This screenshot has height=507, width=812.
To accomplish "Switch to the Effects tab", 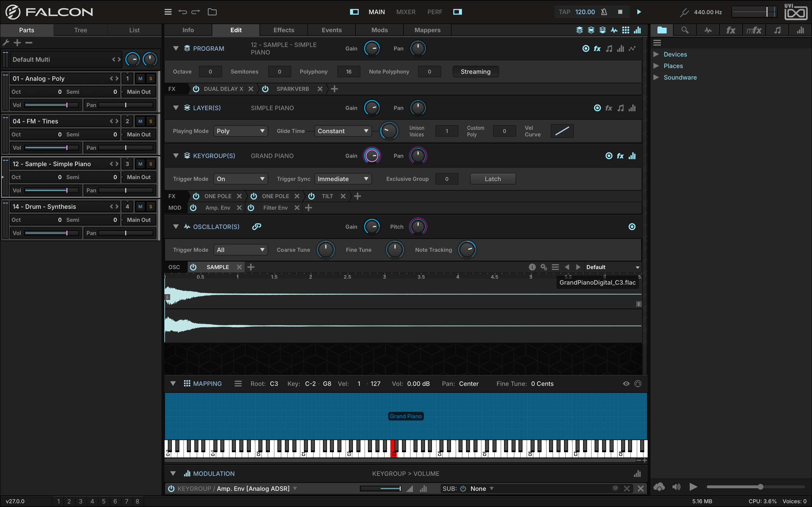I will coord(284,30).
